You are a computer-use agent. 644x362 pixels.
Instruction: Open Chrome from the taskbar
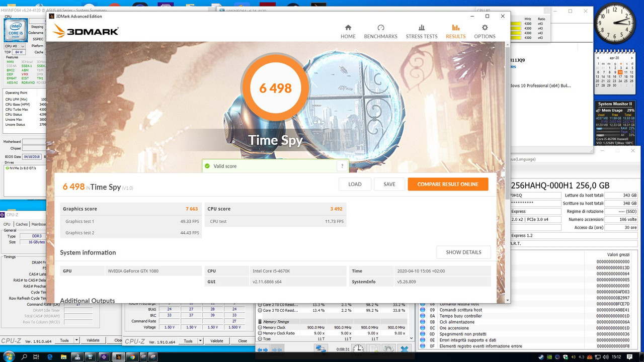click(132, 357)
